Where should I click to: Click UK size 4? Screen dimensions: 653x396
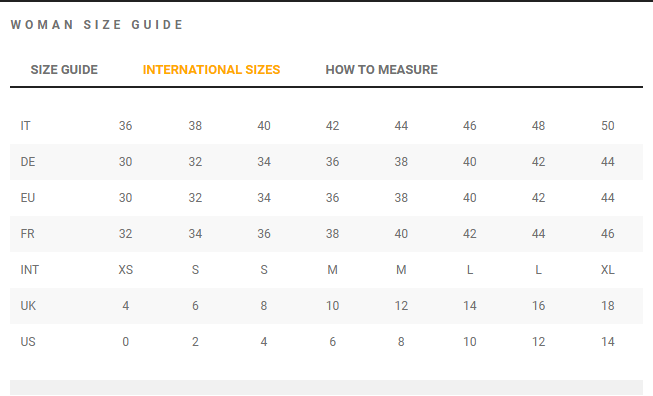click(x=125, y=306)
